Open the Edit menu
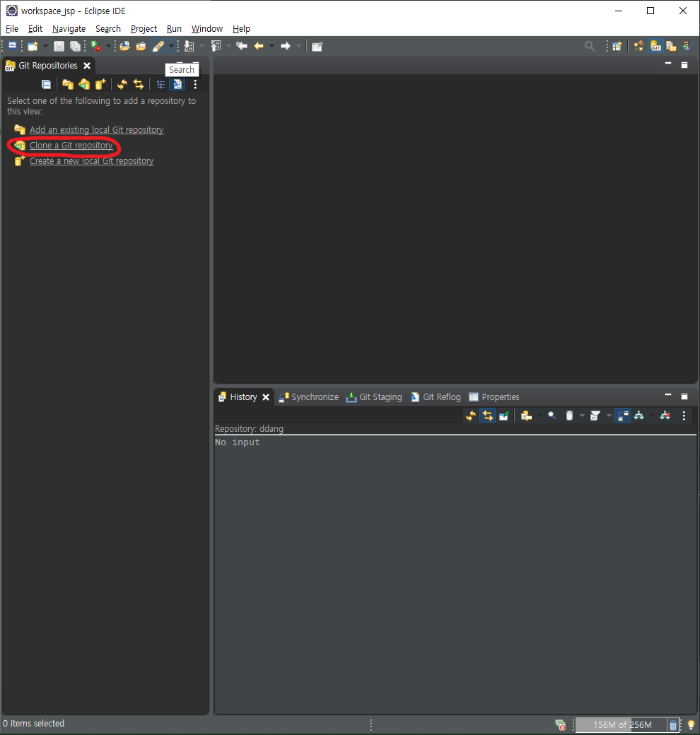The width and height of the screenshot is (700, 735). (x=35, y=28)
